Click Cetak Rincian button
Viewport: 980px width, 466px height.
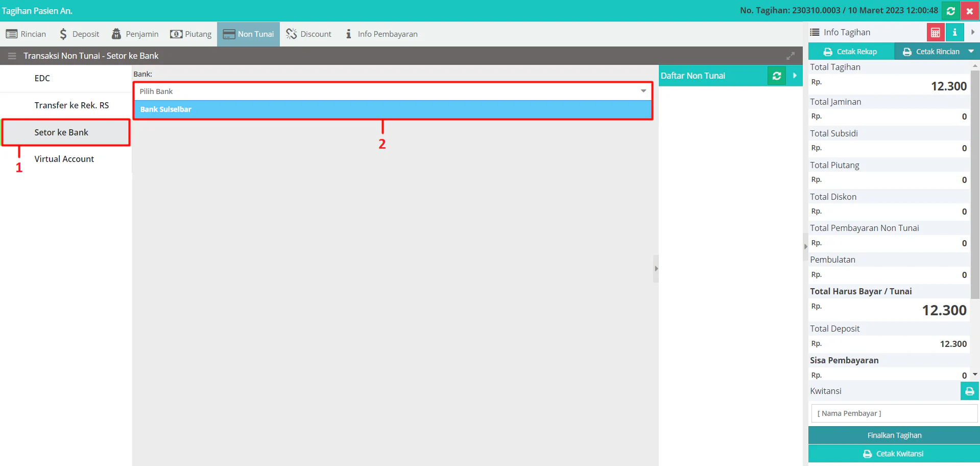click(x=931, y=52)
